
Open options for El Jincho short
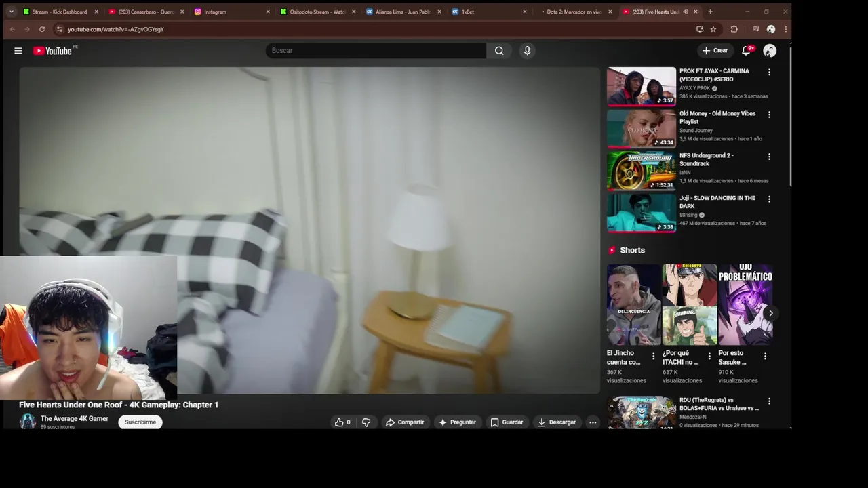654,356
